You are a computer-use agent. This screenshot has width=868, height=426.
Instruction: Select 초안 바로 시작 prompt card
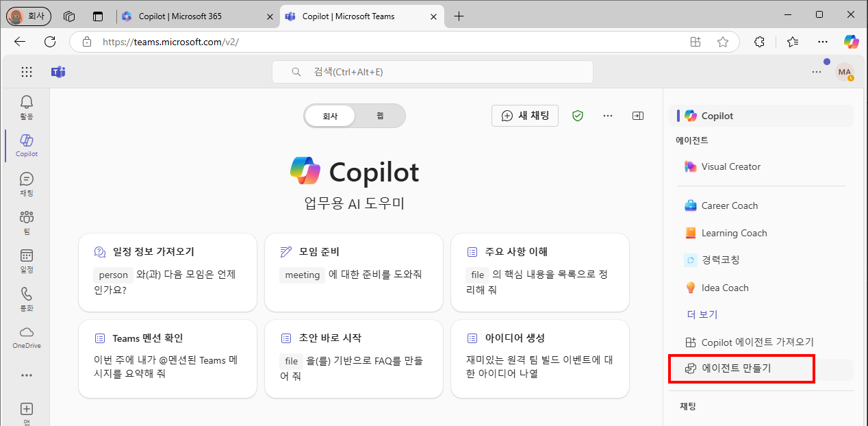click(x=354, y=359)
